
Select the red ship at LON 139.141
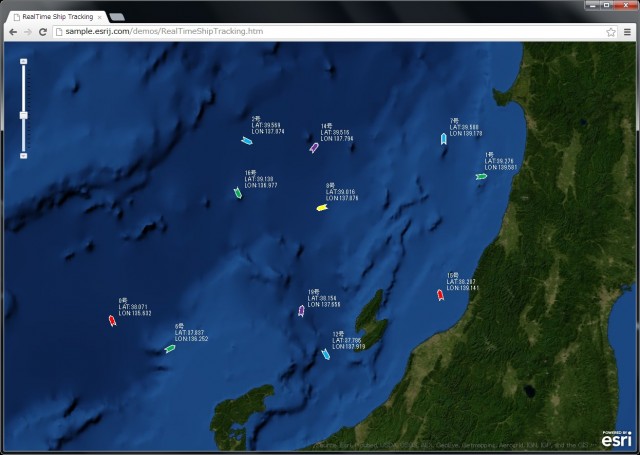point(440,295)
